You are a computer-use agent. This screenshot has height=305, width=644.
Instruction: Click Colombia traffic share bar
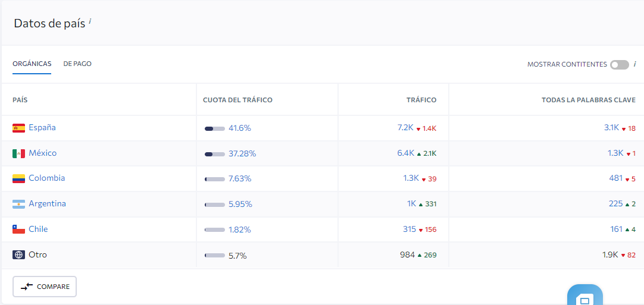coord(215,180)
